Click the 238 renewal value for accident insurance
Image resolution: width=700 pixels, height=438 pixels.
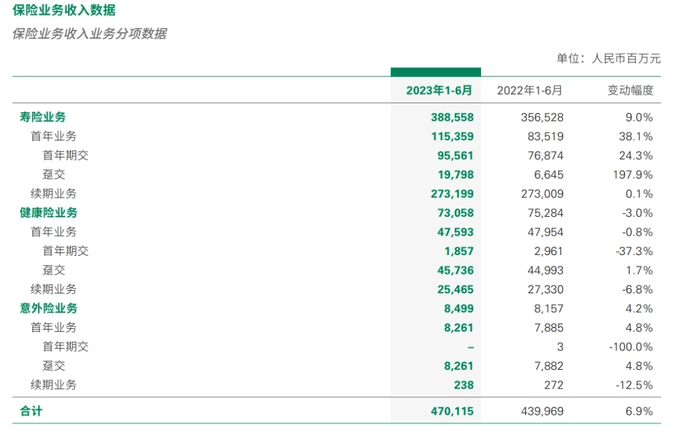pyautogui.click(x=464, y=385)
